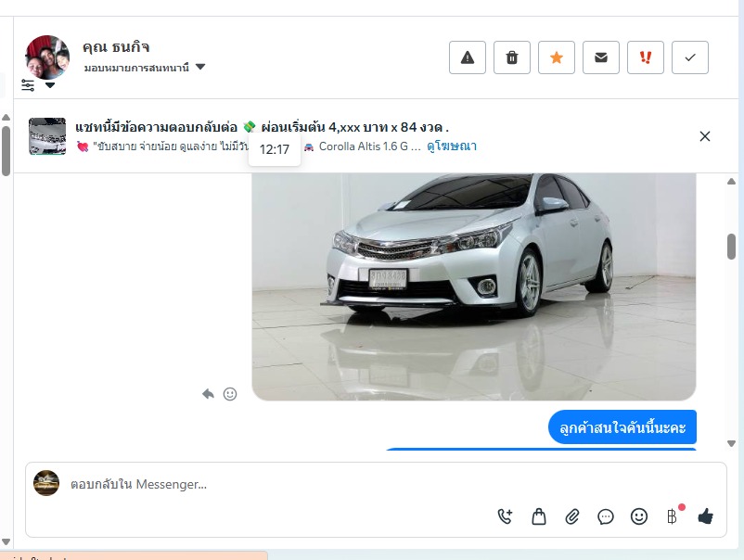Expand the dropdown arrow beside sliders icon
The height and width of the screenshot is (560, 744).
tap(50, 85)
